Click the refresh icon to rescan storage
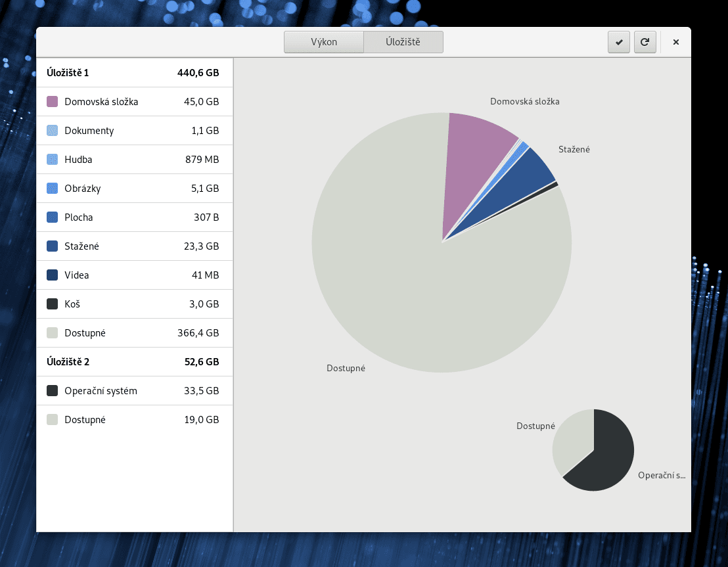Image resolution: width=728 pixels, height=567 pixels. click(645, 41)
